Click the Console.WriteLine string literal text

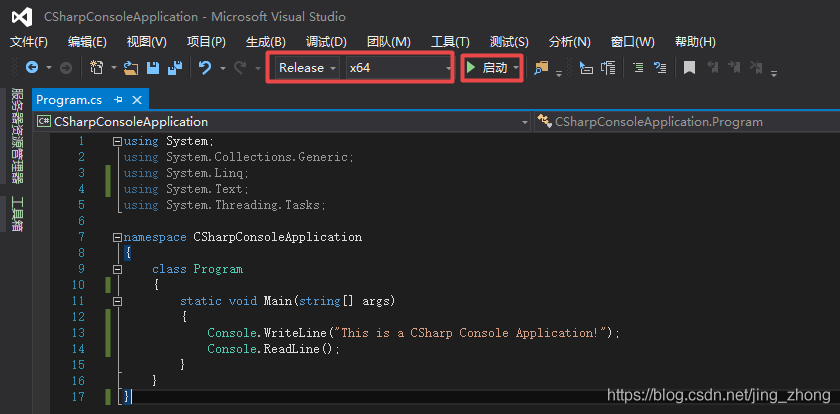[470, 333]
